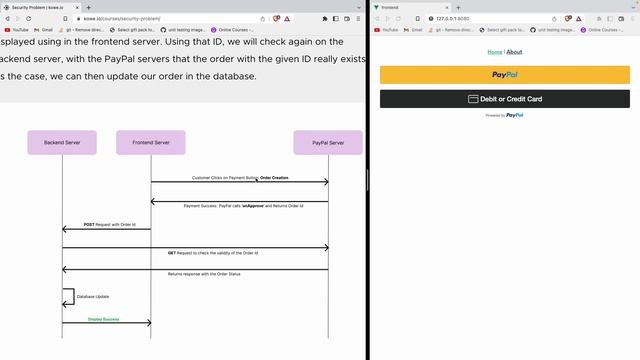The height and width of the screenshot is (360, 640).
Task: Click the yellow PayPal payment button
Action: (x=505, y=75)
